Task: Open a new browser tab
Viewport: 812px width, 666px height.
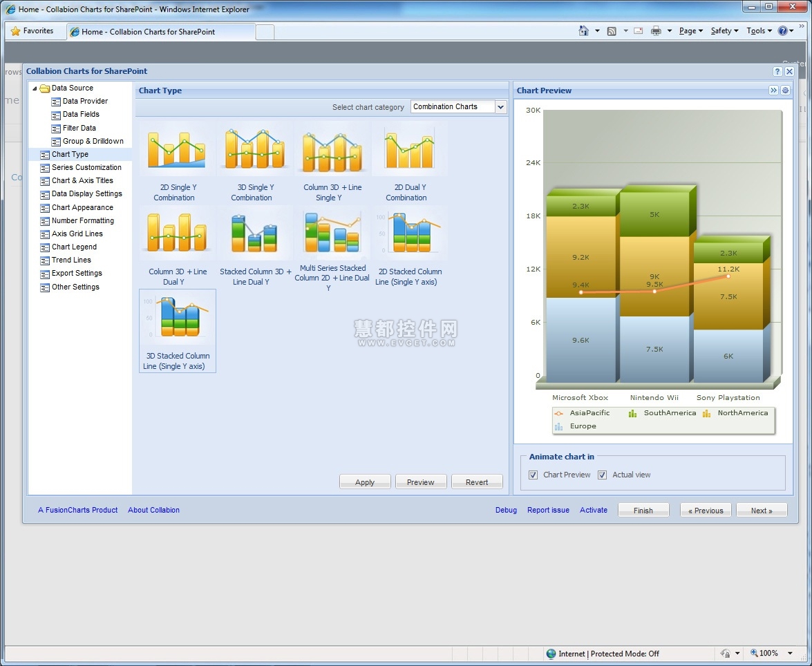Action: click(x=265, y=32)
